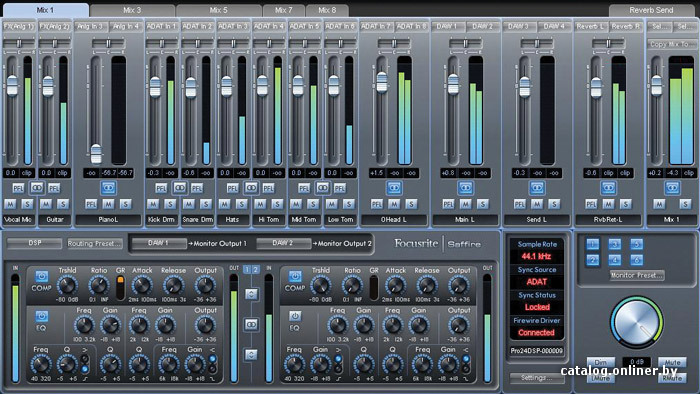This screenshot has width=700, height=394.
Task: Mute the Vocal Mic channel
Action: (10, 204)
